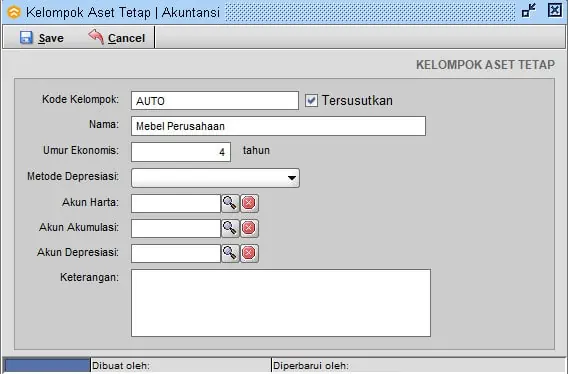Image resolution: width=568 pixels, height=374 pixels.
Task: Click the Metode Depresiasi label
Action: tap(73, 176)
